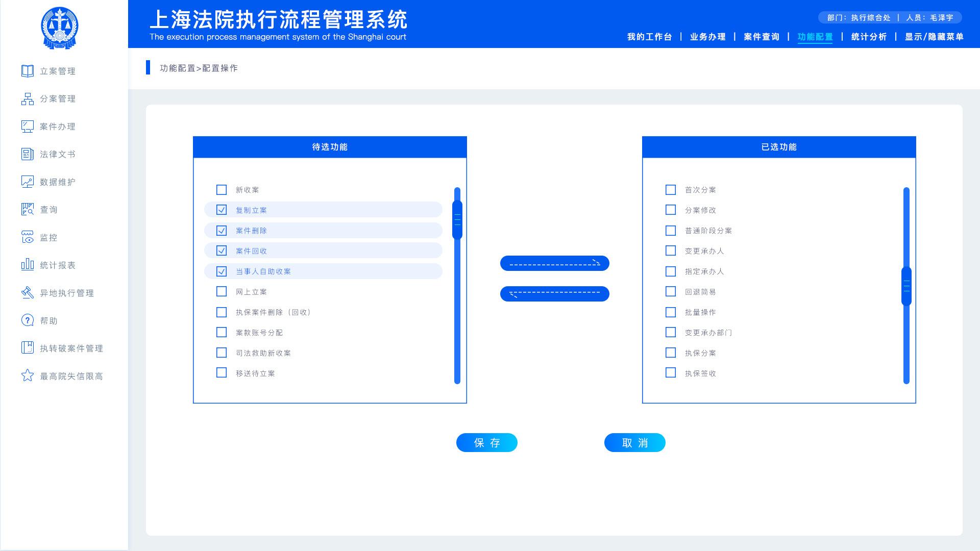Switch to 统计分析 in top menu
The image size is (980, 551).
[x=868, y=37]
